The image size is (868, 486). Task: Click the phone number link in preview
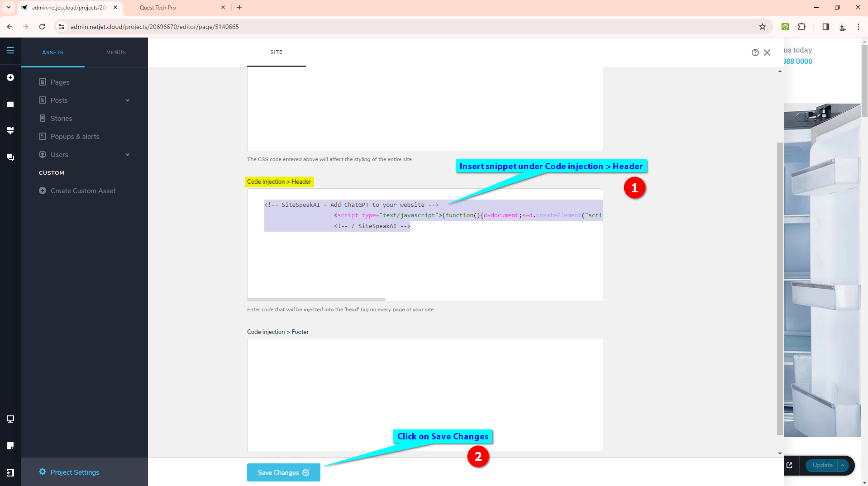coord(798,61)
